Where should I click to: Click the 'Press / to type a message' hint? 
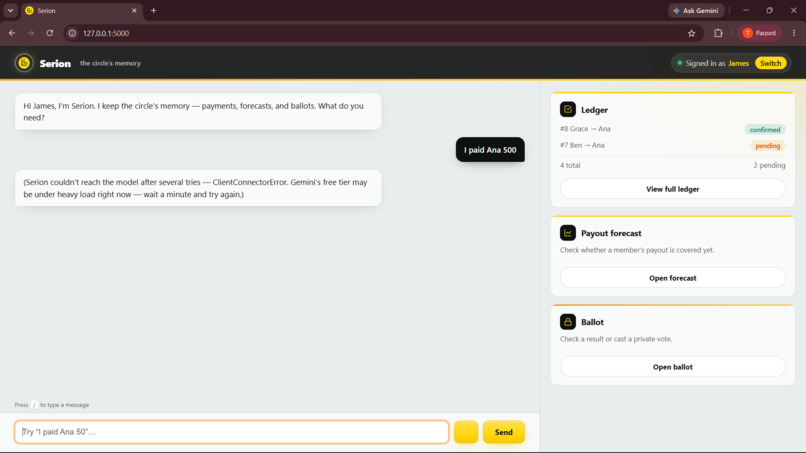[51, 405]
